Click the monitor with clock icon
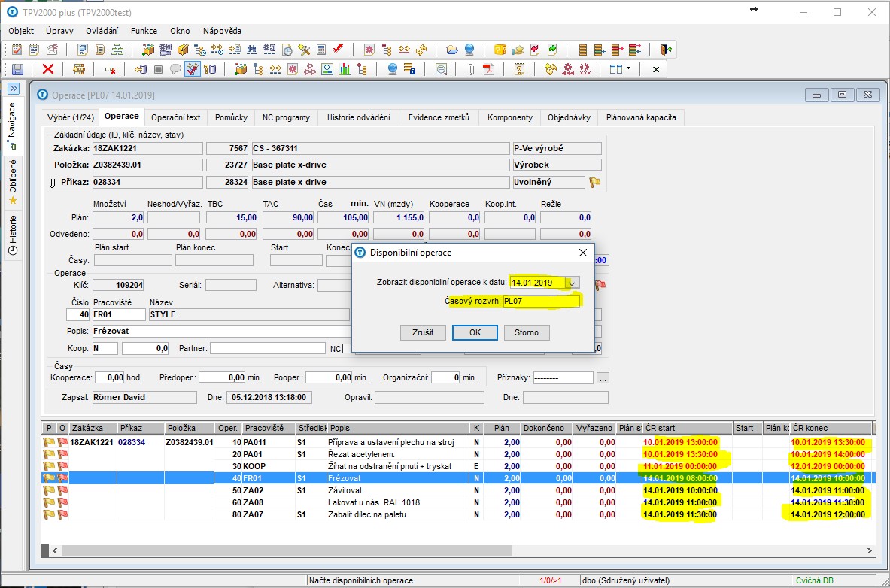The width and height of the screenshot is (890, 588). [327, 69]
